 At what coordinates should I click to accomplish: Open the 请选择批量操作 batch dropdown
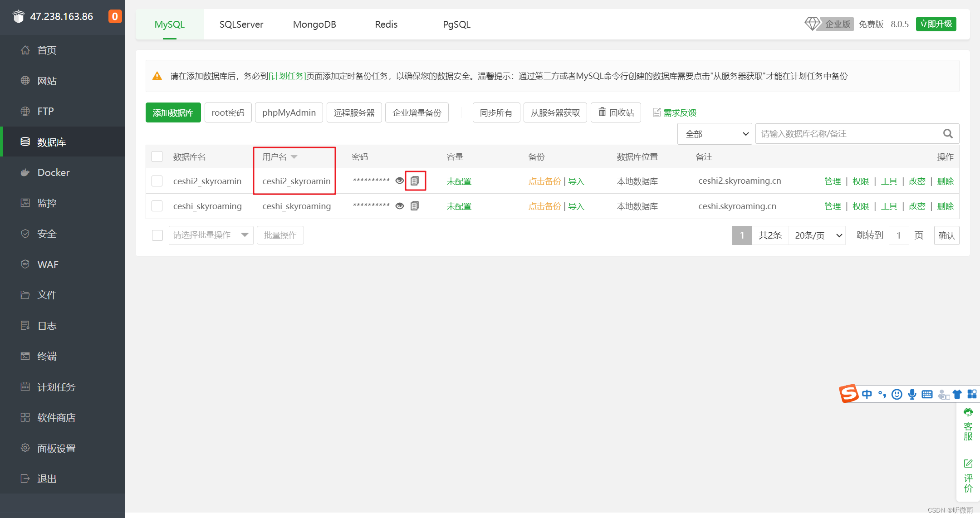click(x=211, y=235)
